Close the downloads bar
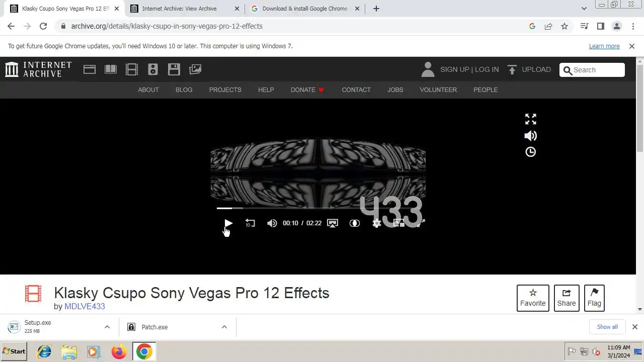 (634, 327)
